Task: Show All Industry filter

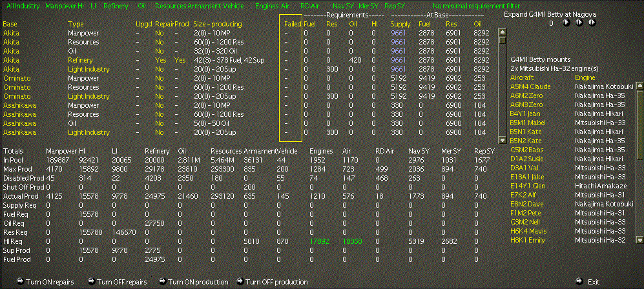Action: click(23, 6)
